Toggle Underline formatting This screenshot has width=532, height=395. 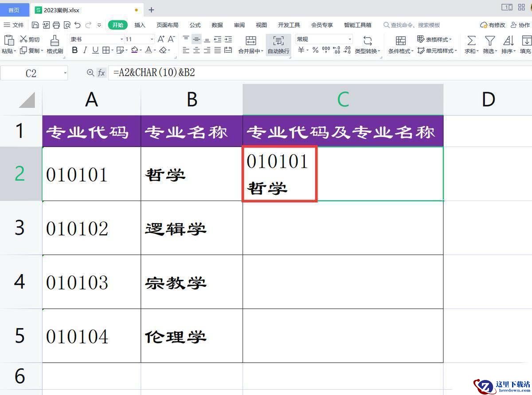click(95, 50)
